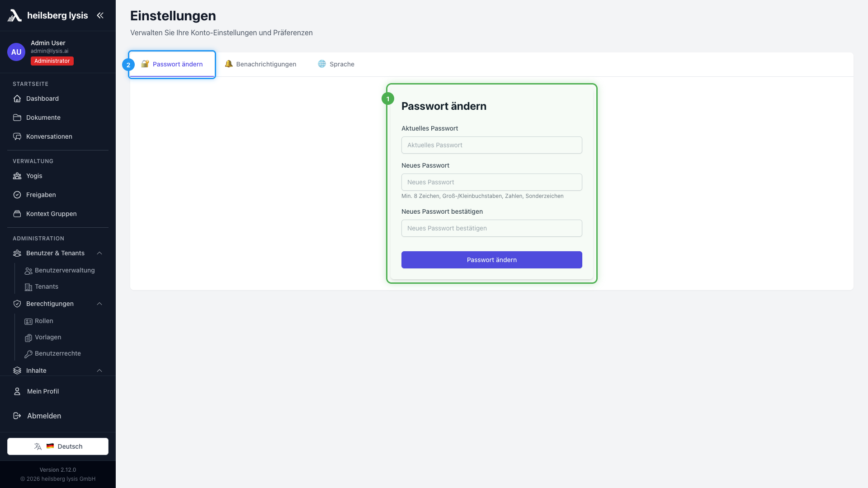Switch to the Benachrichtigungen tab
Image resolution: width=868 pixels, height=488 pixels.
click(x=261, y=64)
